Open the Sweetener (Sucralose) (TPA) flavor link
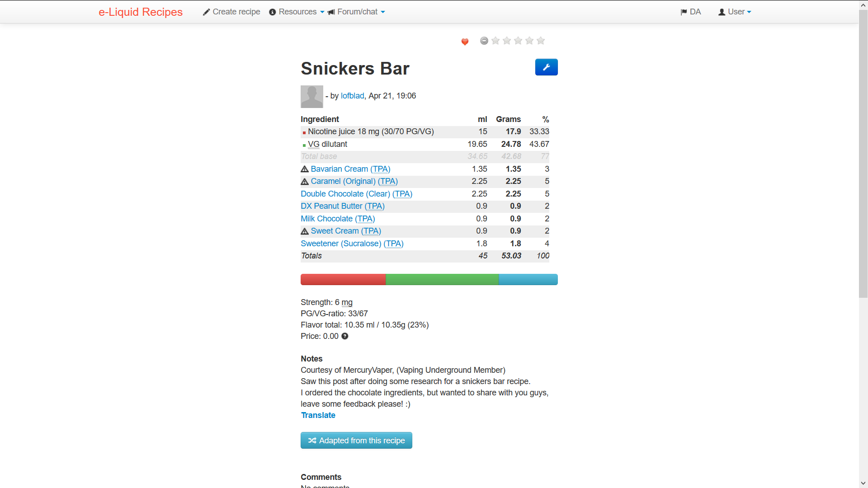Viewport: 868px width, 488px height. click(352, 244)
